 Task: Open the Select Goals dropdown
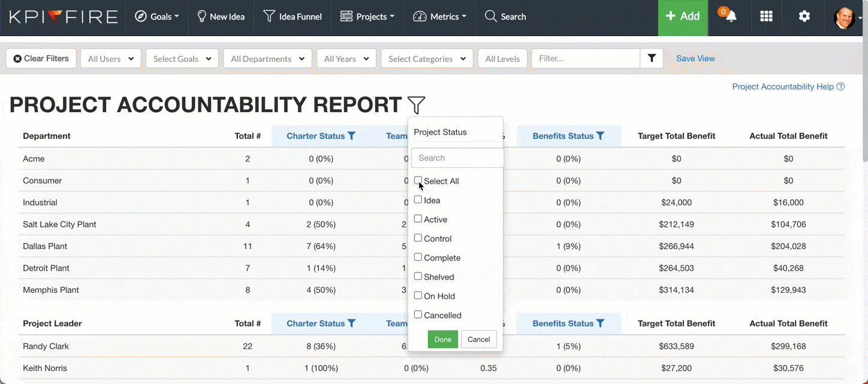pos(182,58)
